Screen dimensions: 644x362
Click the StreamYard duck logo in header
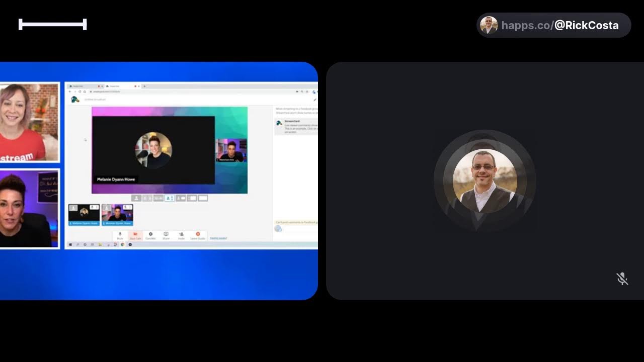tap(75, 99)
